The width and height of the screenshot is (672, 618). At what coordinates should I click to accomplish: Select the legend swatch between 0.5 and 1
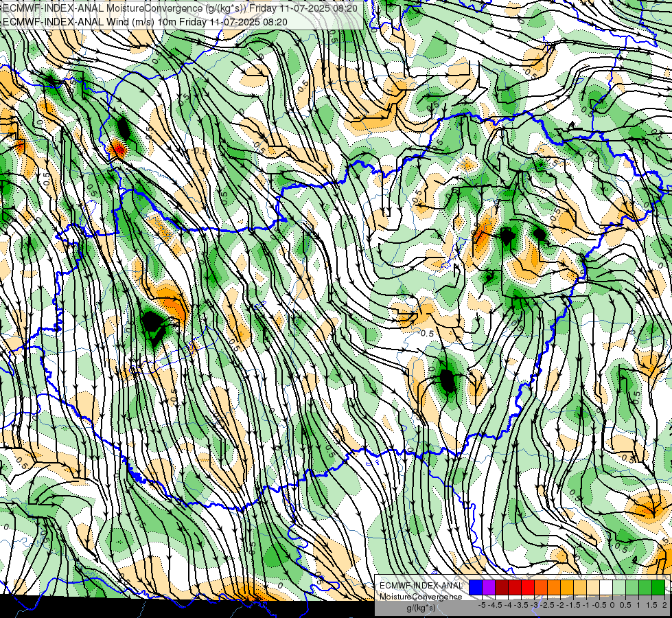pyautogui.click(x=632, y=587)
